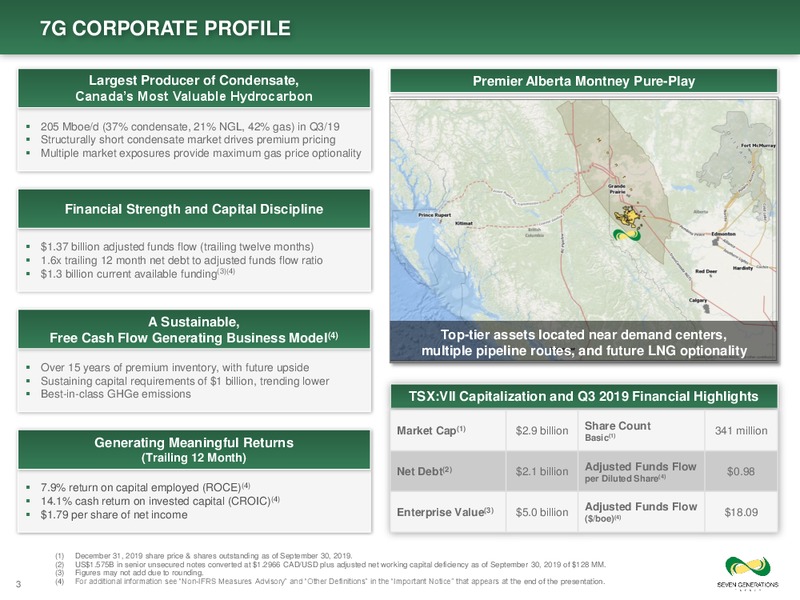Select 'Free Cash Flow Generating Business Model' header

coord(194,330)
